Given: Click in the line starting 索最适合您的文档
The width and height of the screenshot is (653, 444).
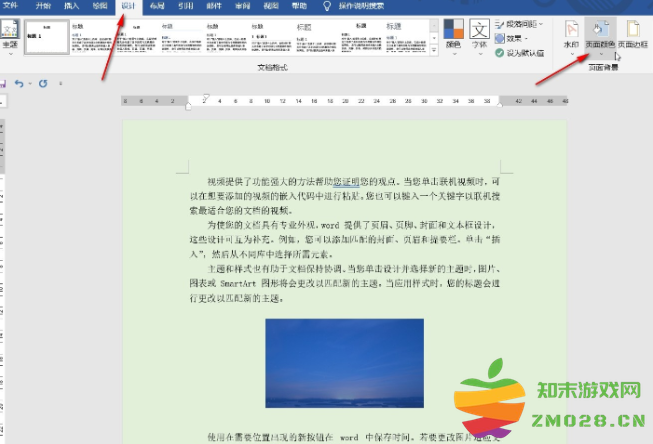Looking at the screenshot, I should [x=241, y=211].
